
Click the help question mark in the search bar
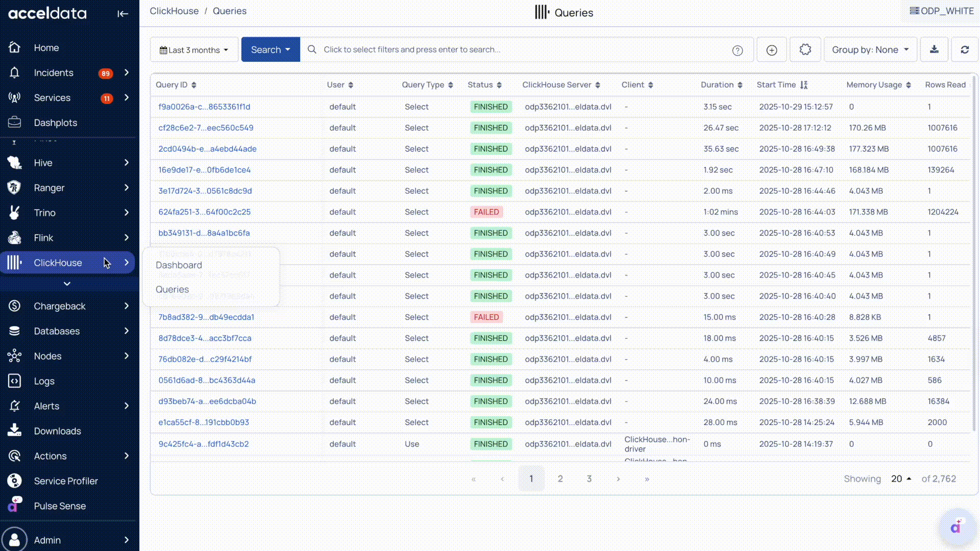coord(738,50)
